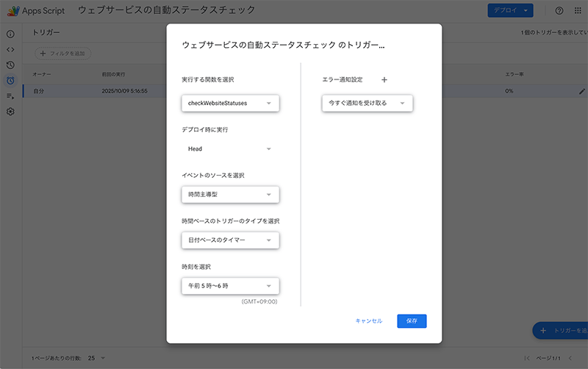Open the Project History clock icon
Viewport: 588px width, 369px height.
click(10, 65)
